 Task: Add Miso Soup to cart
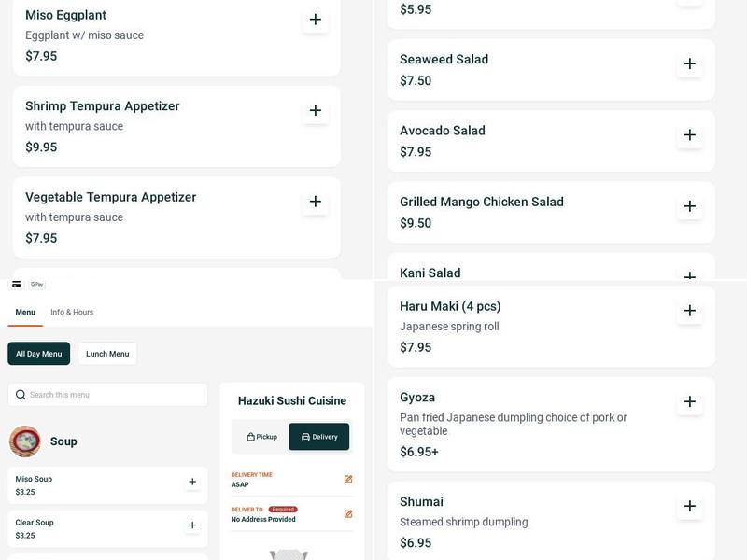tap(192, 483)
